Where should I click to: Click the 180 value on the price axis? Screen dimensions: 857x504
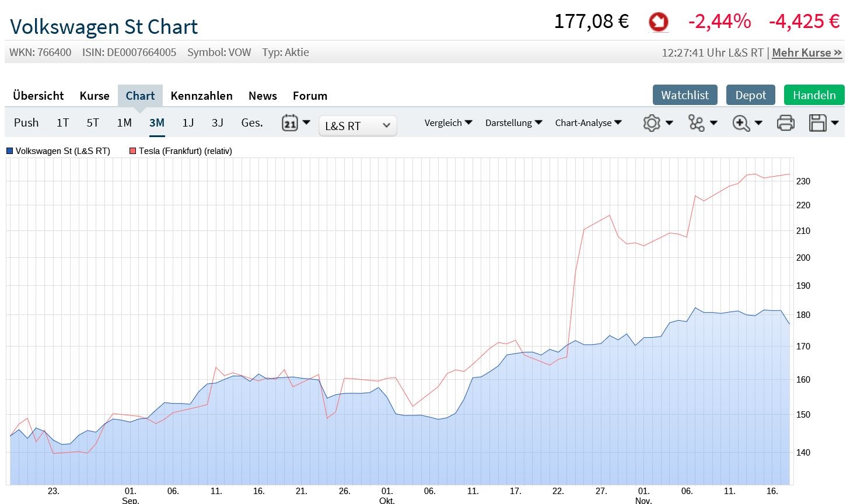coord(803,315)
